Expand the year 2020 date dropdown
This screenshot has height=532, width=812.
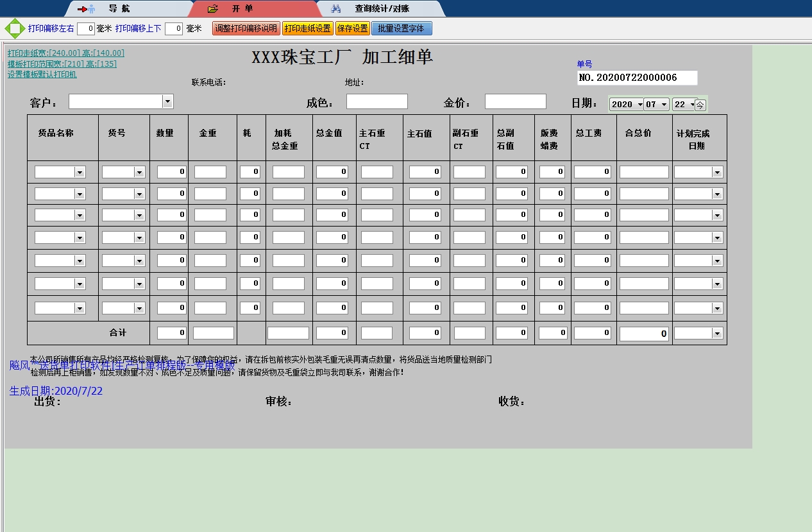pos(640,105)
